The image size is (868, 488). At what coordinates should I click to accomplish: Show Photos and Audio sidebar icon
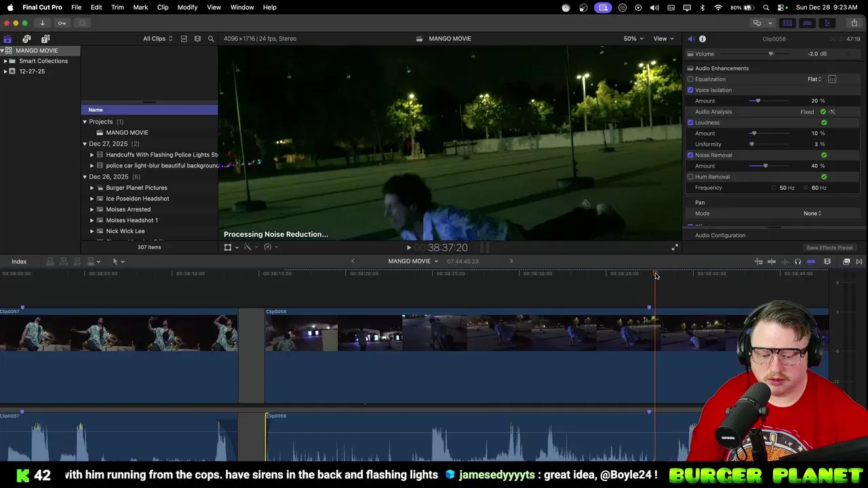(x=26, y=39)
